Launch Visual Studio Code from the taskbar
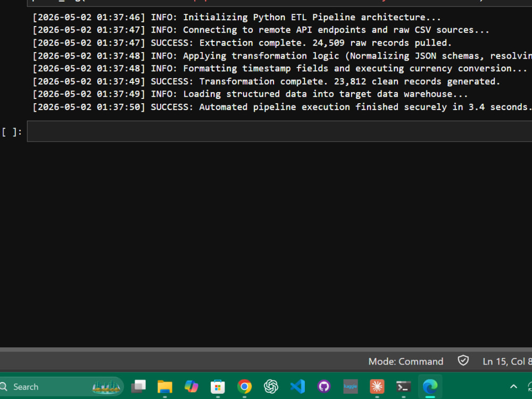Viewport: 532px width, 399px height. (x=297, y=386)
